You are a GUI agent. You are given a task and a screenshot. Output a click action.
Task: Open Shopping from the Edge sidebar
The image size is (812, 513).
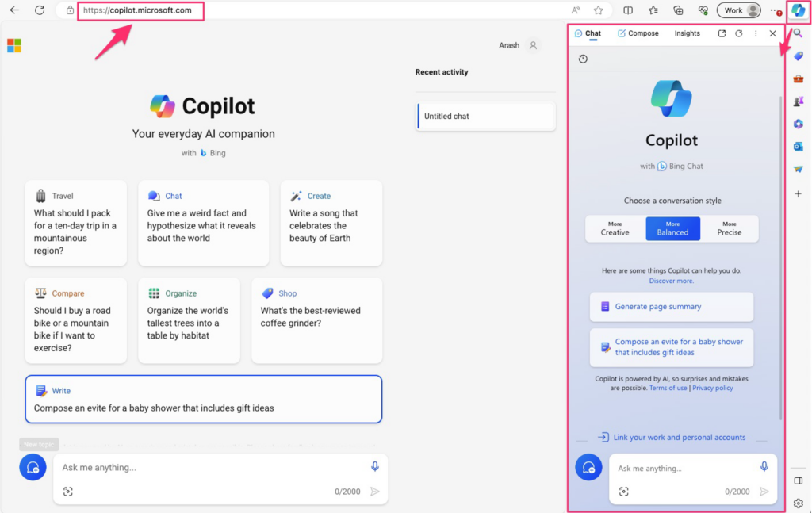click(799, 56)
